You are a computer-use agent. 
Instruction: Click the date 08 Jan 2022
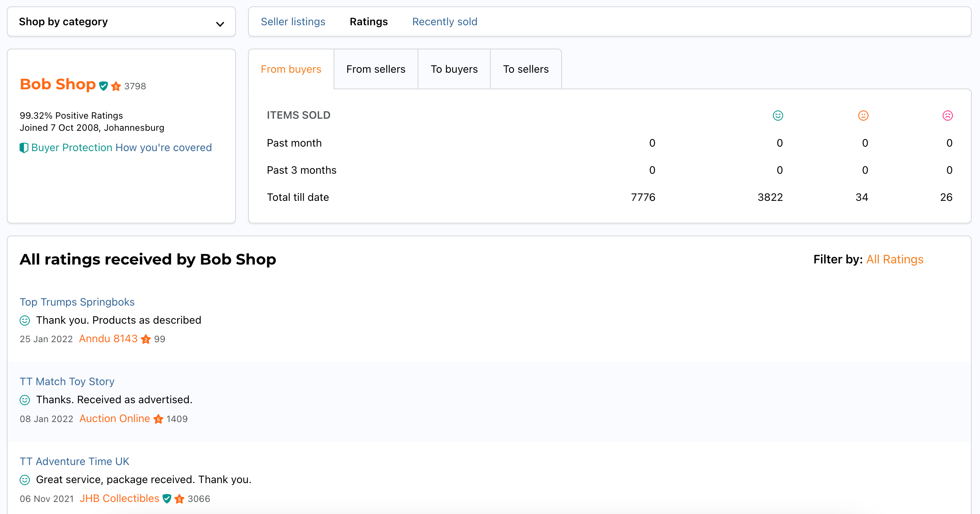point(46,419)
